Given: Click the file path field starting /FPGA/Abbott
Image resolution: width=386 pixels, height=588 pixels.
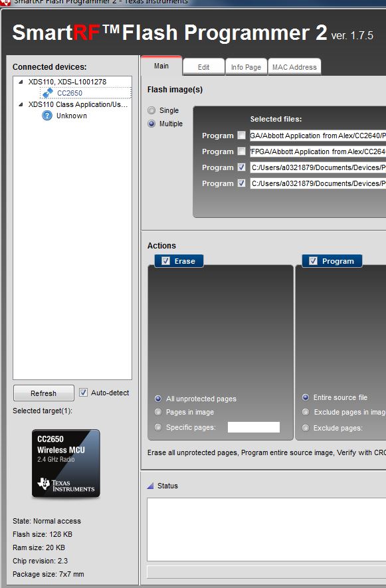Looking at the screenshot, I should 318,151.
